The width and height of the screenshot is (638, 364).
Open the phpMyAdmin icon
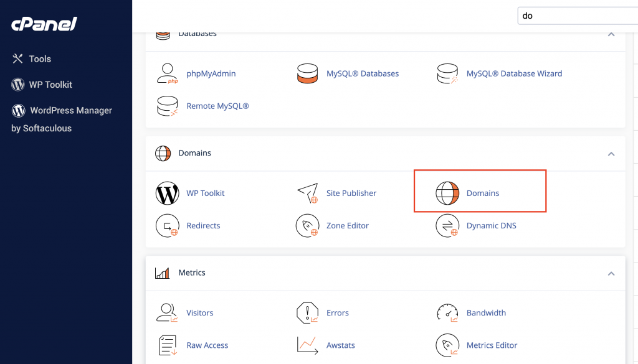tap(167, 73)
